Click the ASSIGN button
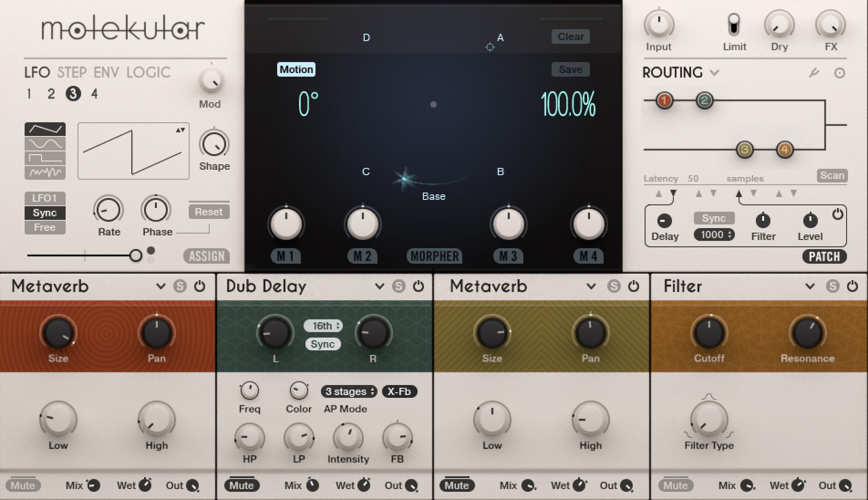Screen dimensions: 868x500 [207, 256]
